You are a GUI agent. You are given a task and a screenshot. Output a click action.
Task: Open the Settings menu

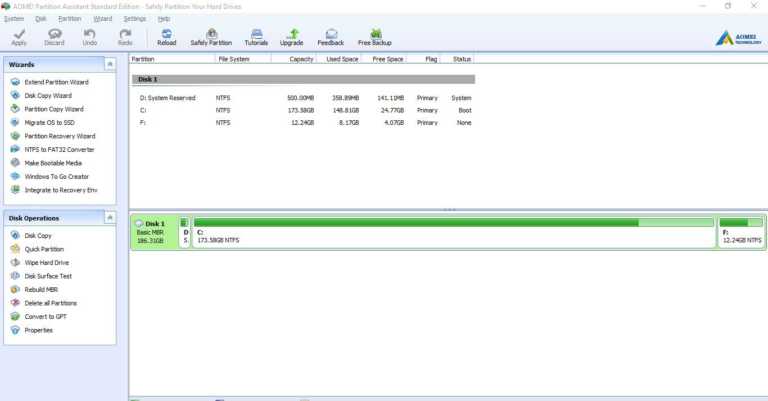tap(135, 19)
